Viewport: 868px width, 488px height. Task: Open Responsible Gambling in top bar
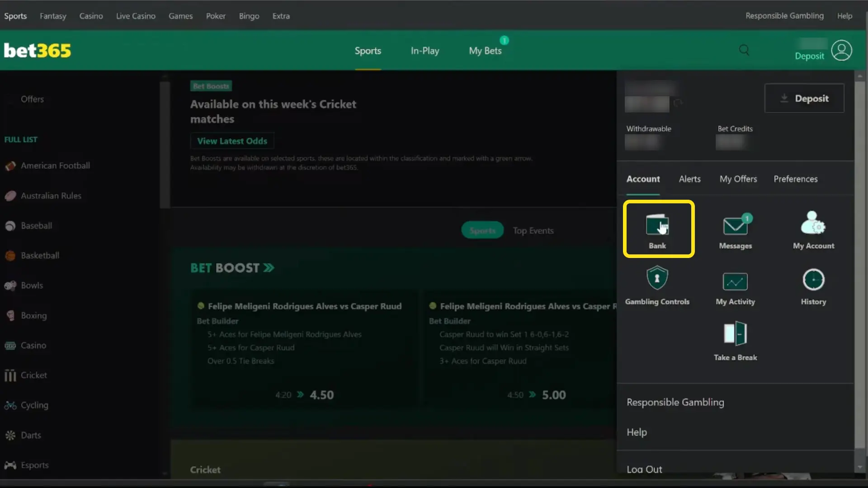tap(784, 16)
